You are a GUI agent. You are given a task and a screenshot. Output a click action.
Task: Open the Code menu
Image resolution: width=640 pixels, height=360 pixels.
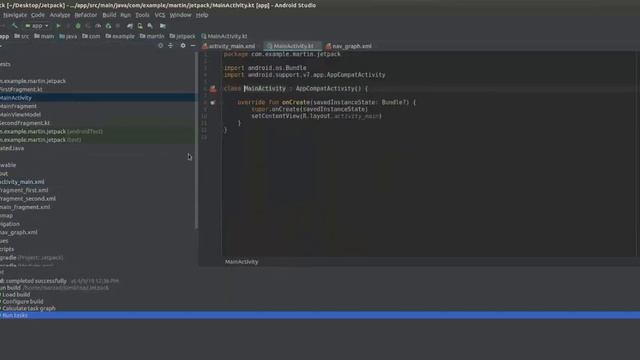pyautogui.click(x=38, y=15)
